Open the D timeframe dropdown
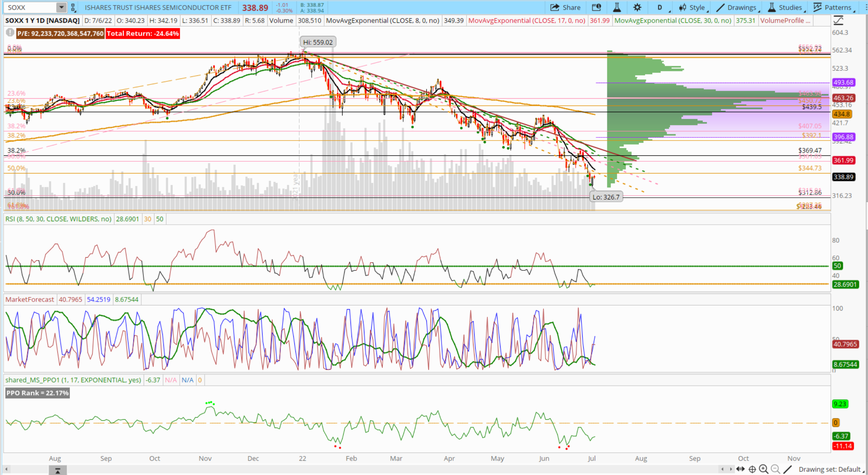Image resolution: width=868 pixels, height=475 pixels. pos(660,8)
